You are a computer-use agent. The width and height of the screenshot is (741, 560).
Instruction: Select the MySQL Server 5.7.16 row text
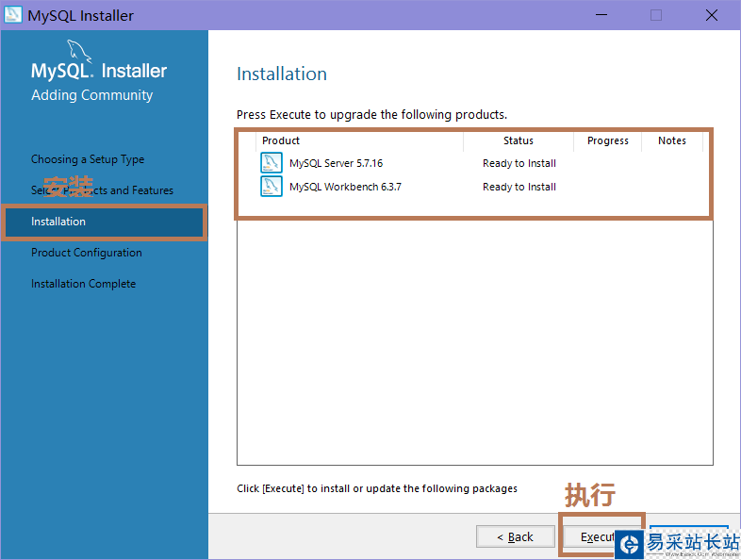(x=336, y=163)
